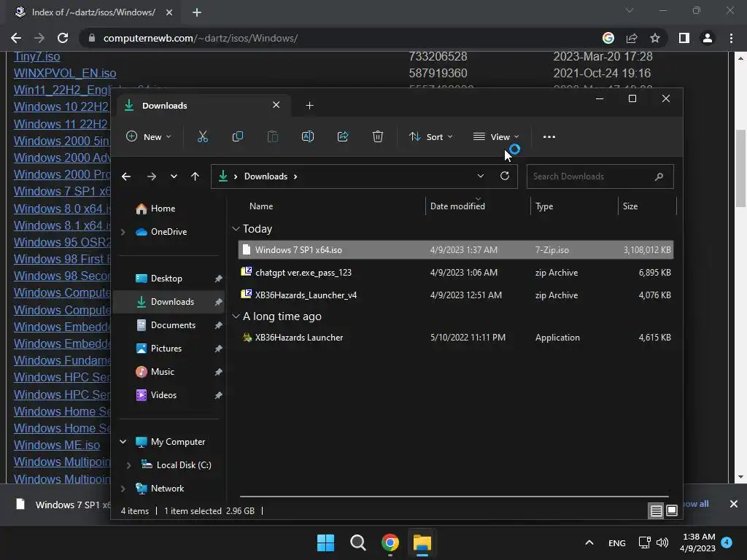Select the Index of Windows isos Chrome tab
This screenshot has height=560, width=747.
tap(93, 12)
